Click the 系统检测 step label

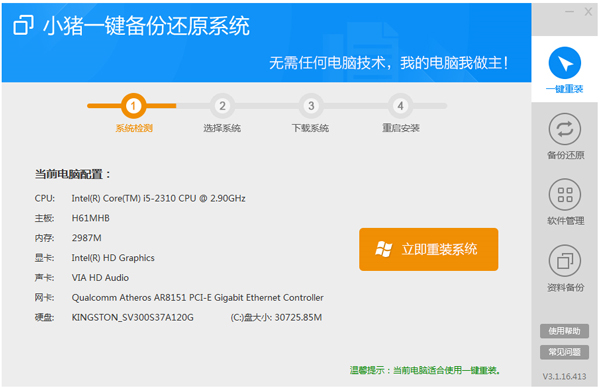134,128
